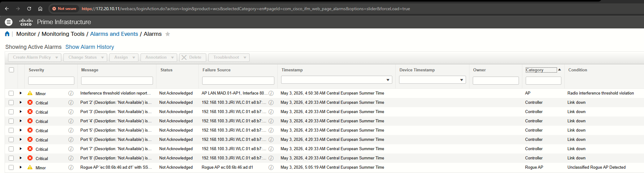Open Troubleshoot dropdown
This screenshot has height=173, width=644.
pos(229,57)
